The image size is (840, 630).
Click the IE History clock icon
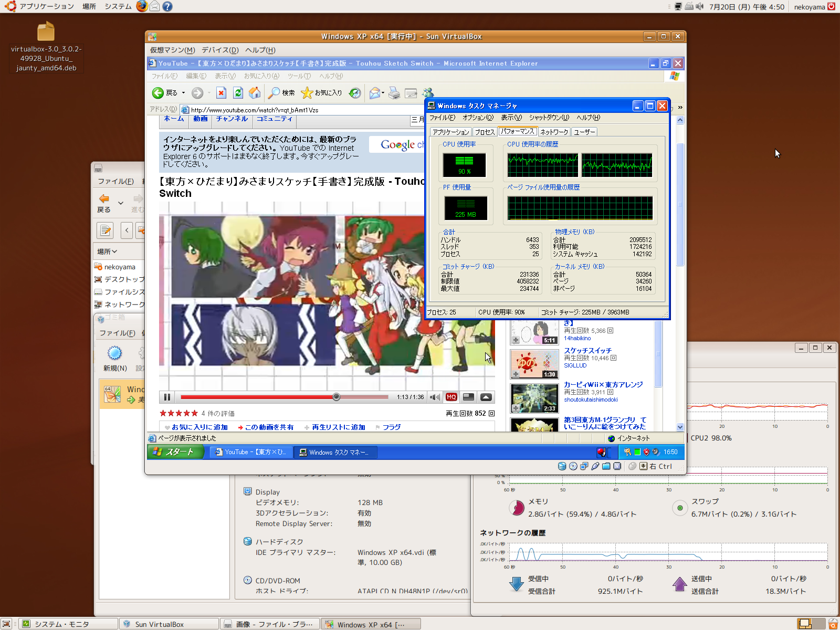point(355,93)
